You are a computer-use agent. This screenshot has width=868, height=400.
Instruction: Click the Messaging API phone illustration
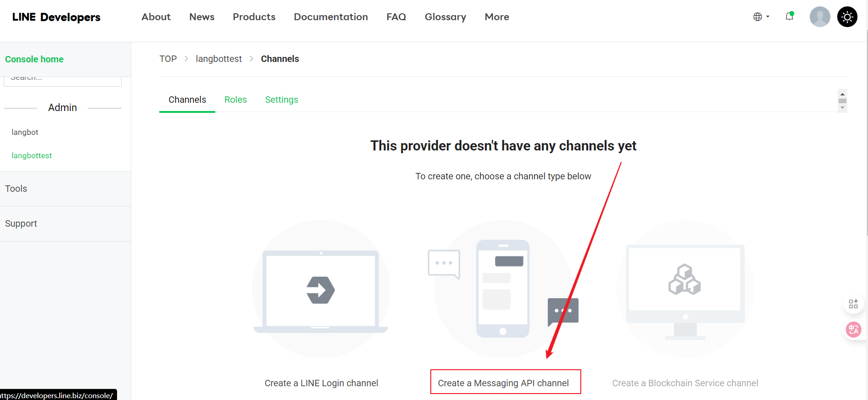click(503, 289)
